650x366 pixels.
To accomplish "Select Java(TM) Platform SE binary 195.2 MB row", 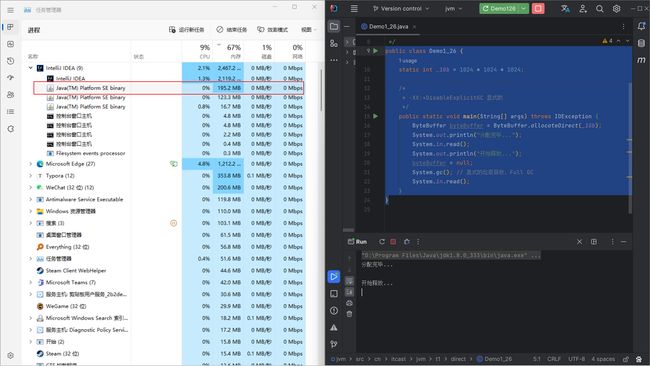I will coord(169,88).
